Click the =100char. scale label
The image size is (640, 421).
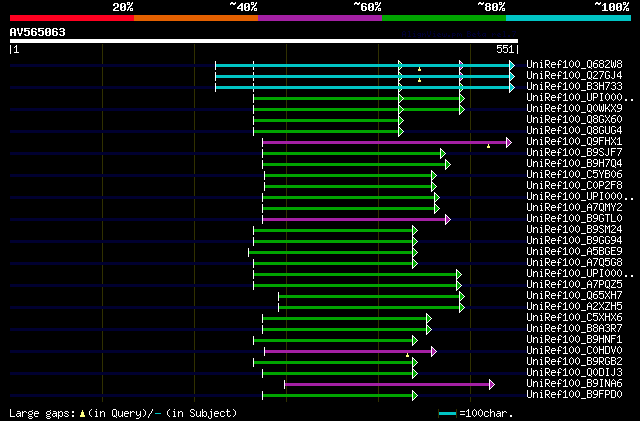click(486, 413)
